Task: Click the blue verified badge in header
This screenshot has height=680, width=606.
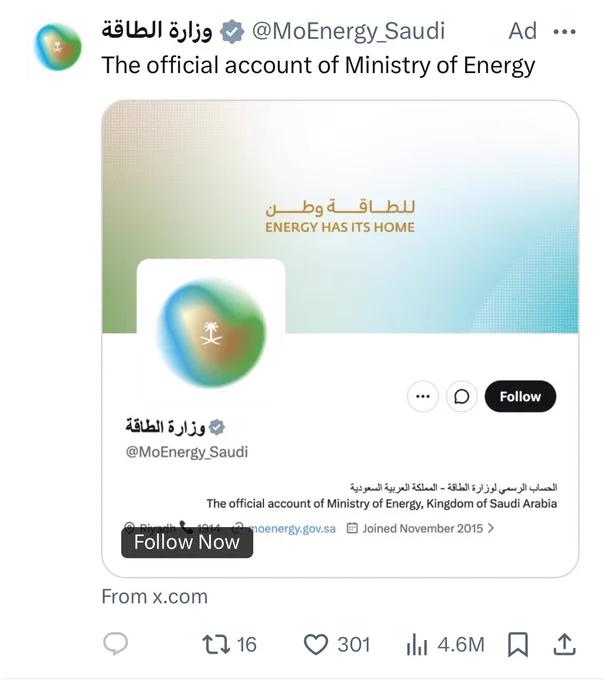Action: click(x=232, y=31)
